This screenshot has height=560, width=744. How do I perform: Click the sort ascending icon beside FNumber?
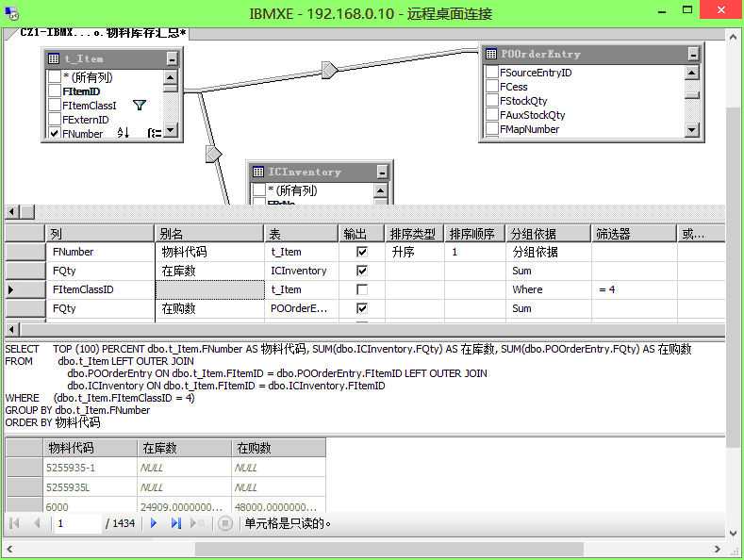(123, 134)
